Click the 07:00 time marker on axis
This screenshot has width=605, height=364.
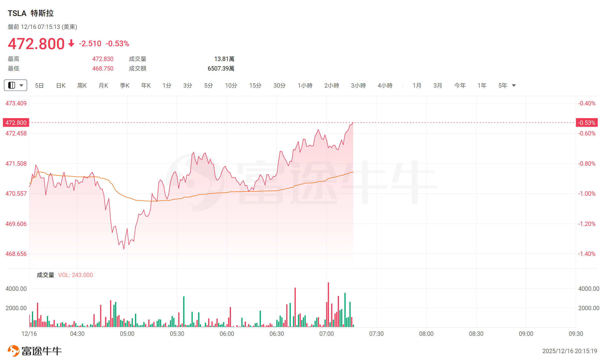point(327,334)
